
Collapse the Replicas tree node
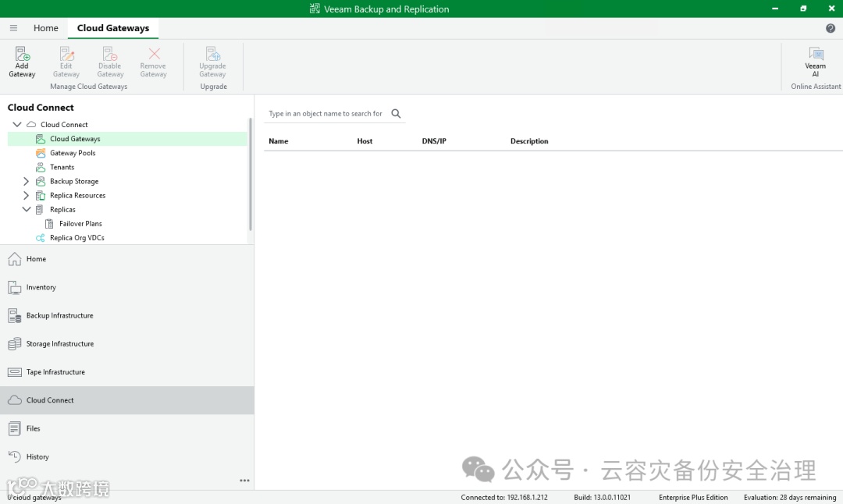[27, 210]
